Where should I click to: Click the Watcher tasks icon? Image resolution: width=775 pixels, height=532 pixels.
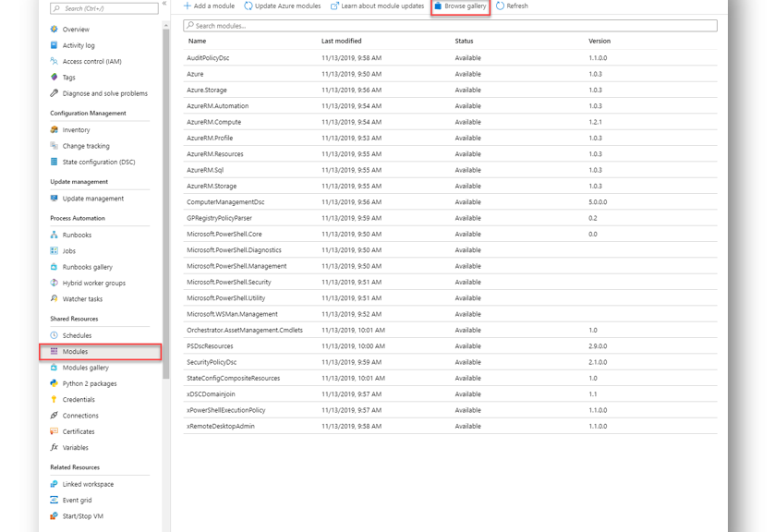[54, 298]
